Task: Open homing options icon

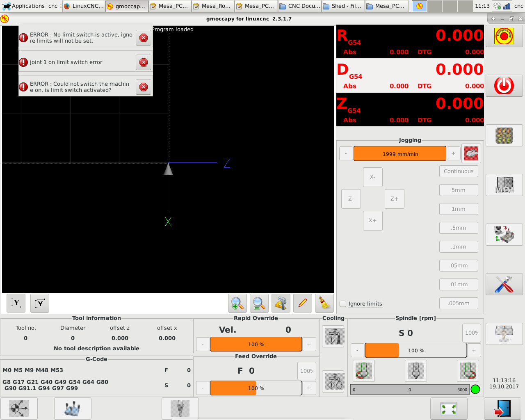Action: tap(19, 409)
